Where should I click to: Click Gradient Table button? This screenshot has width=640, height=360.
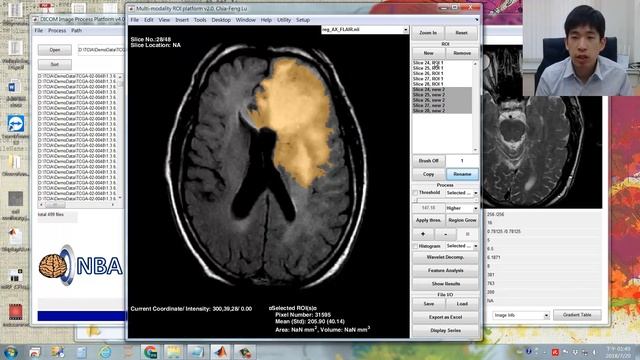(577, 315)
